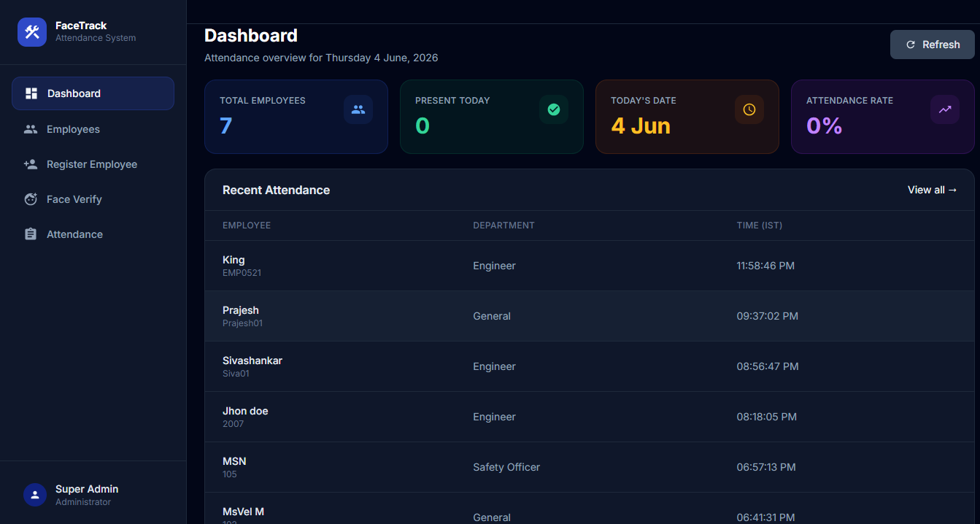
Task: Click the FaceTrack tools logo icon
Action: [x=32, y=32]
